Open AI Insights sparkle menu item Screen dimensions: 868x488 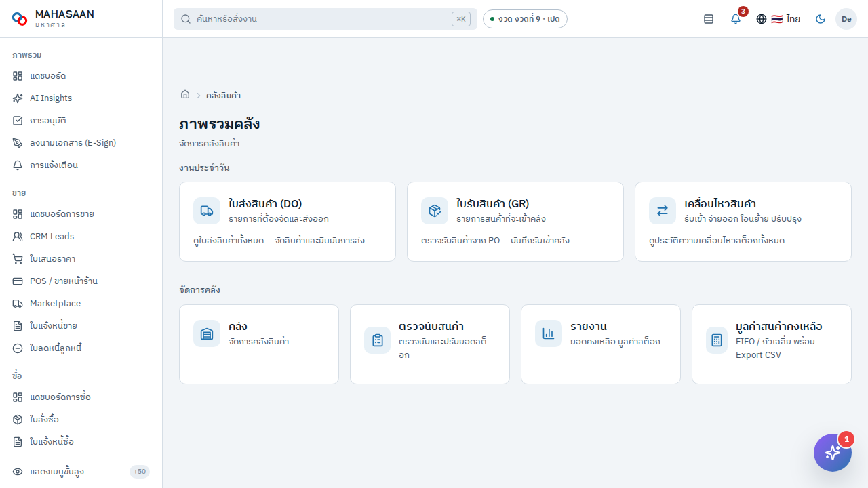click(81, 98)
